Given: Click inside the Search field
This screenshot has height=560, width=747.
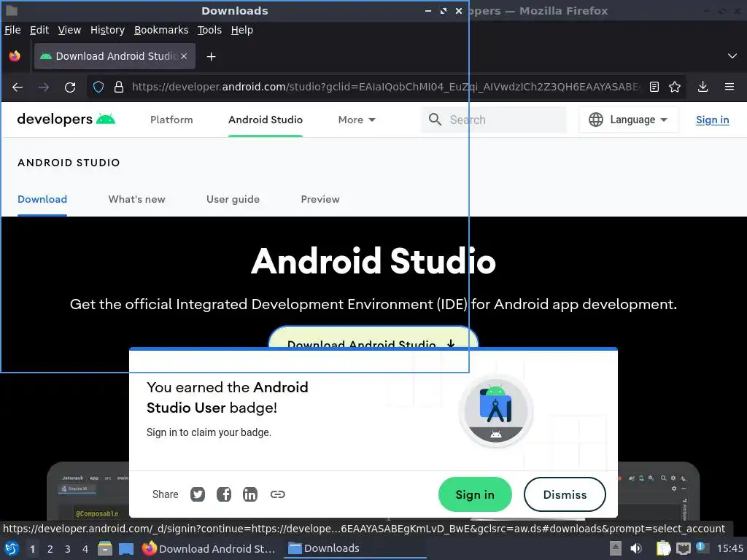Looking at the screenshot, I should click(494, 120).
